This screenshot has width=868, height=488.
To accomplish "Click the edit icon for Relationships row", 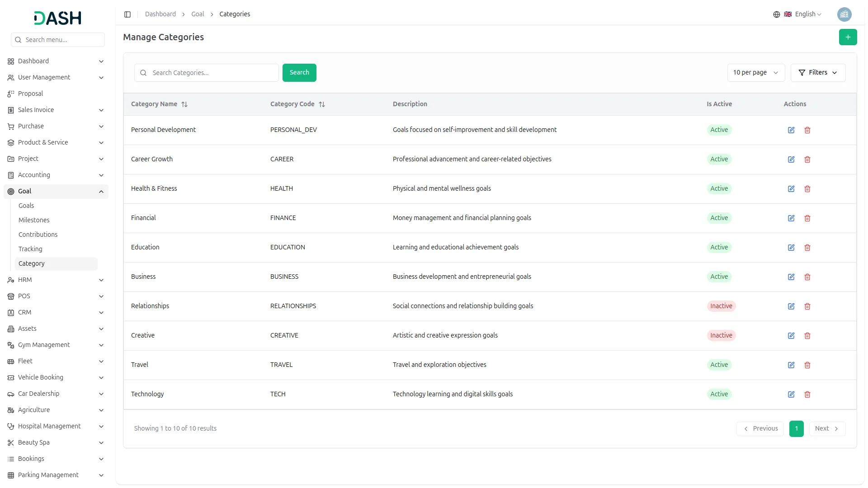I will tap(791, 306).
